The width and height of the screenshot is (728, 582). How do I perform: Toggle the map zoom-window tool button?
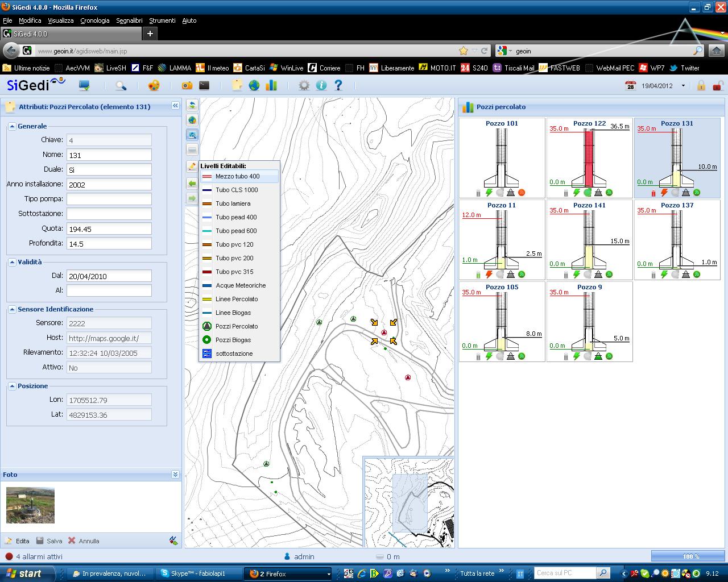pyautogui.click(x=192, y=135)
